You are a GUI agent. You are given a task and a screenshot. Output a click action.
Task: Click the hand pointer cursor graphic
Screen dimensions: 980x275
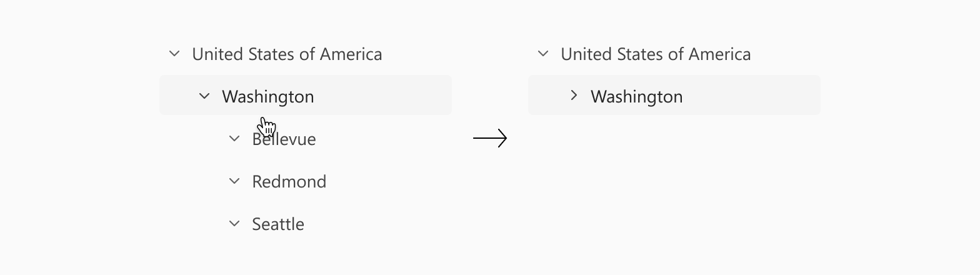coord(267,127)
